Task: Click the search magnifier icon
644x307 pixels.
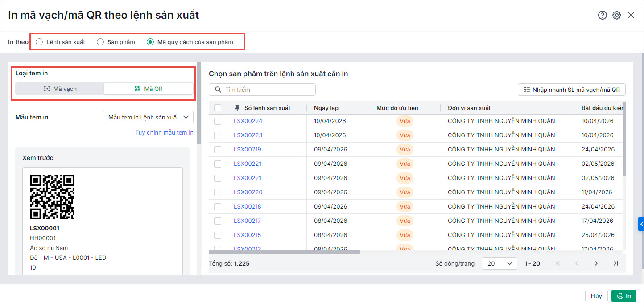Action: (x=218, y=90)
